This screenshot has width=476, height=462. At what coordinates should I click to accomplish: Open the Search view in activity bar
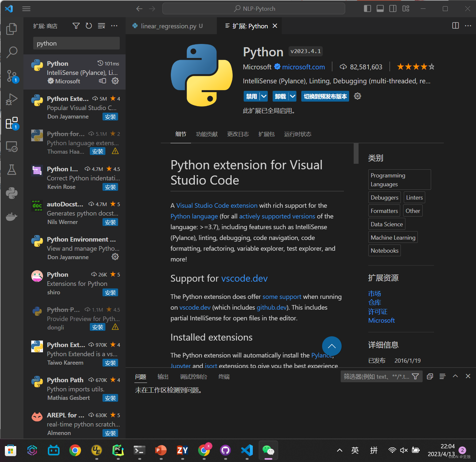pyautogui.click(x=12, y=52)
